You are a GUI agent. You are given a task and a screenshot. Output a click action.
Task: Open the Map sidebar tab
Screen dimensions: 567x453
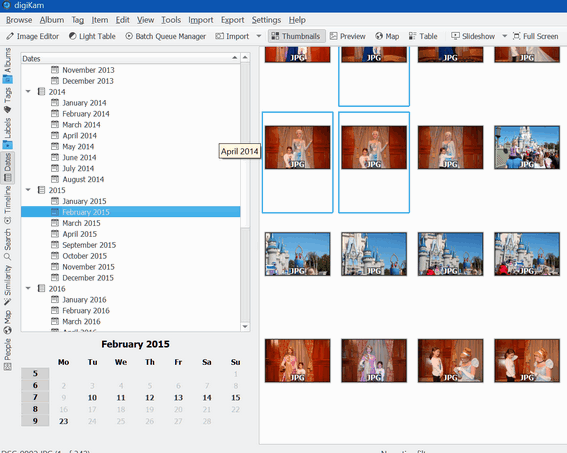(x=8, y=322)
